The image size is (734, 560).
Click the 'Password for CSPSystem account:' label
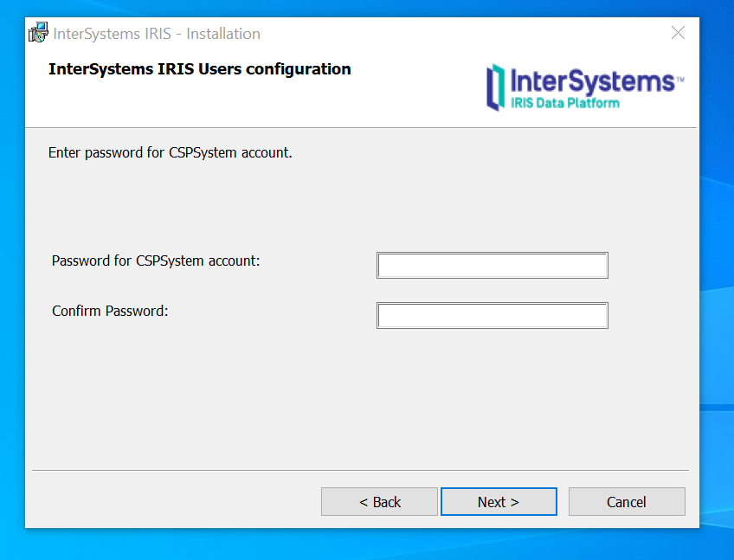coord(156,261)
